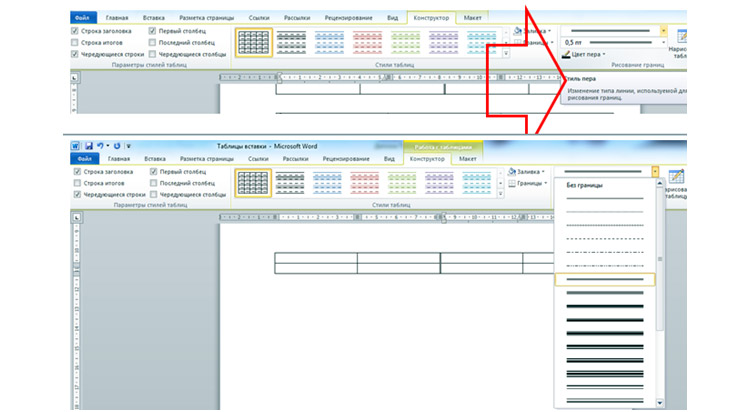Open Файл tab in upper window
This screenshot has width=750, height=412.
point(82,18)
